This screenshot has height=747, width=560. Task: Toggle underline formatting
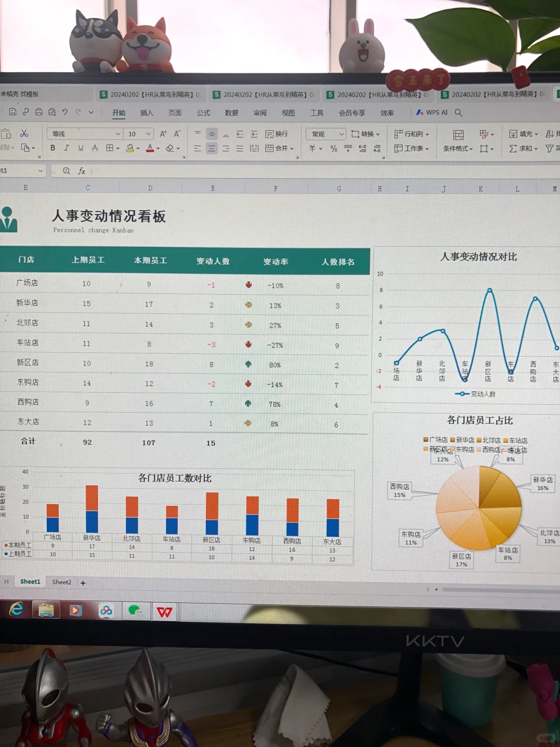pyautogui.click(x=80, y=148)
